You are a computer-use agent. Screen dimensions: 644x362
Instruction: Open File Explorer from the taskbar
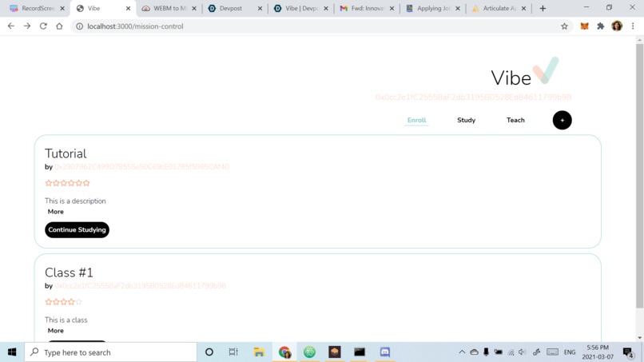coord(259,352)
